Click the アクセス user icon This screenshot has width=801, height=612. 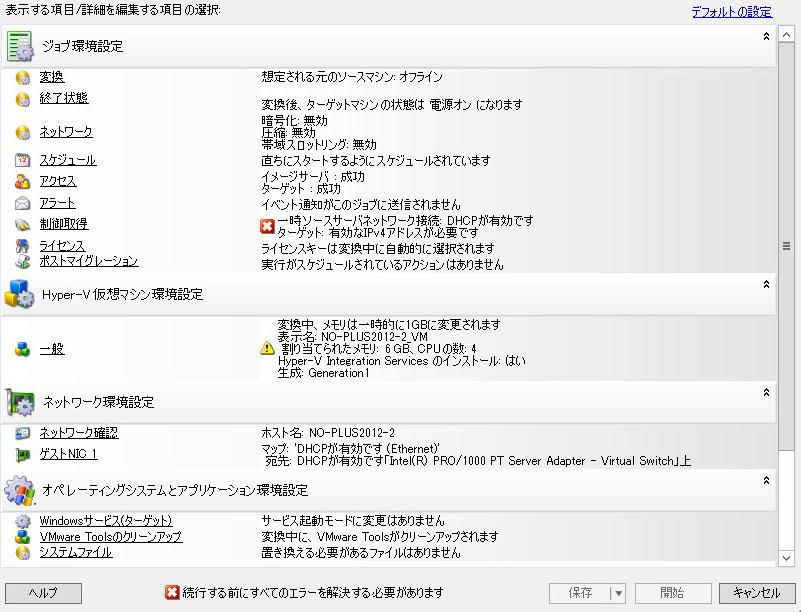22,182
